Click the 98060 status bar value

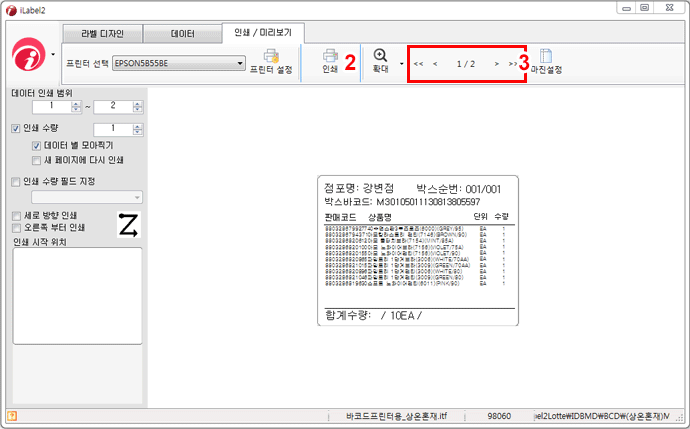[x=499, y=416]
